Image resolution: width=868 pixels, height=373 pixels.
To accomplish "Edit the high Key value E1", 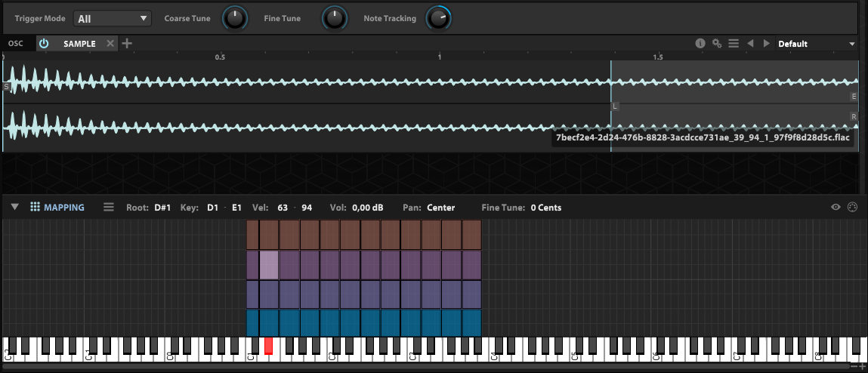I will pyautogui.click(x=237, y=208).
